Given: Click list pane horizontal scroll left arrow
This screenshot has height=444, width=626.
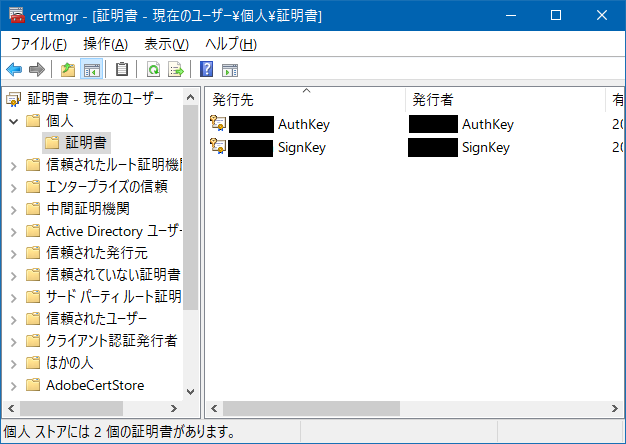Looking at the screenshot, I should point(214,408).
